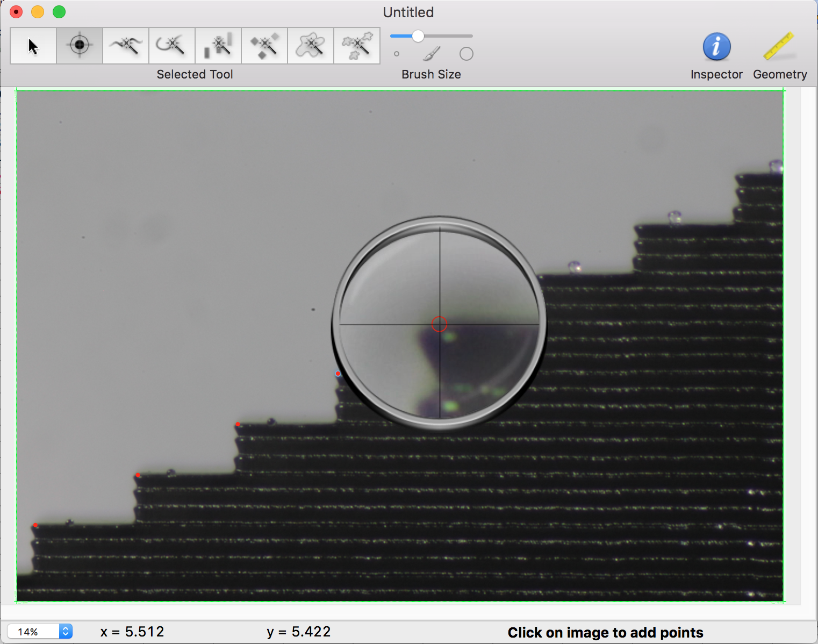Choose the magic wand curve-segment tool
Screen dimensions: 818x644
pos(172,46)
